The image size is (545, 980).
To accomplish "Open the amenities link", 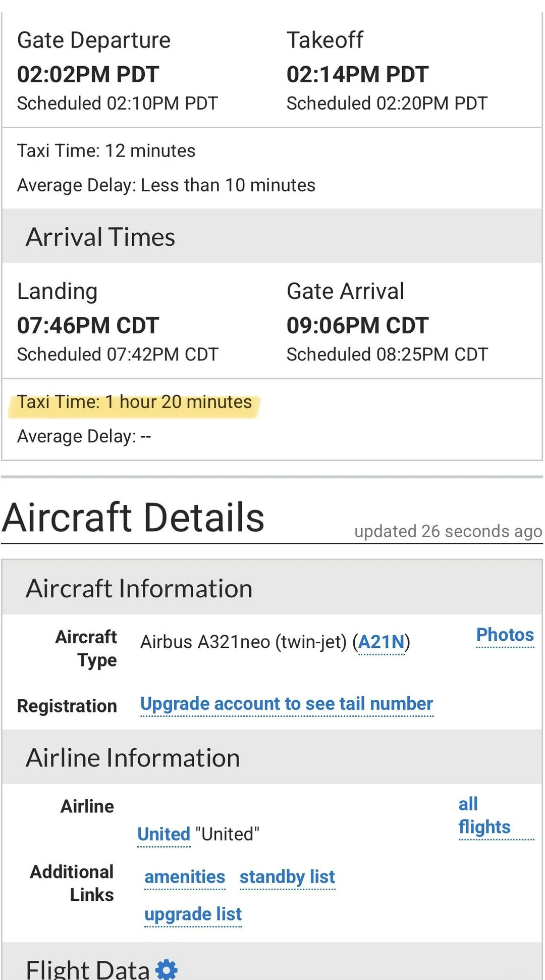I will [x=185, y=877].
